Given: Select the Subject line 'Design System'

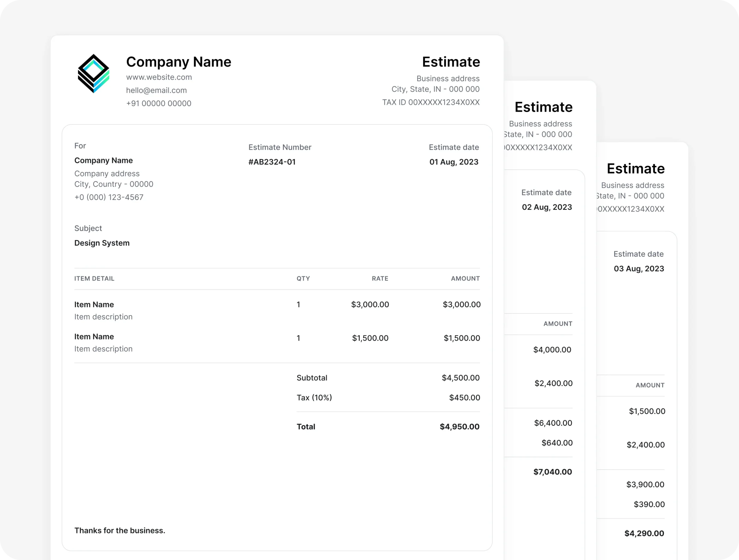Looking at the screenshot, I should coord(102,243).
